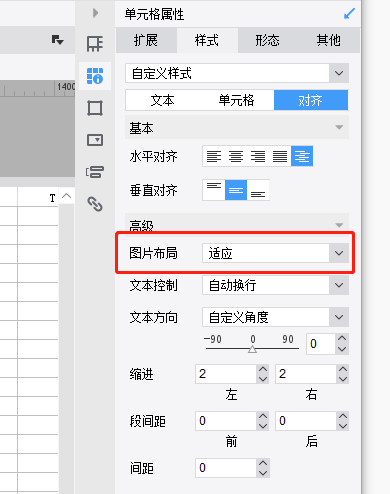Click the blue dock arrow icon
Screen dimensions: 390x494
pos(349,14)
